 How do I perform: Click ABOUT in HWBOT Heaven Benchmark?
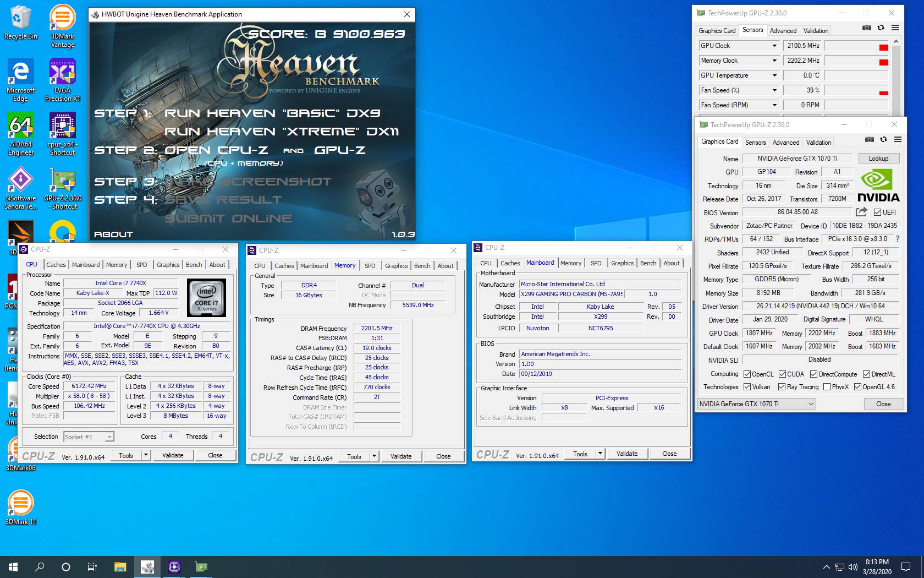[113, 235]
